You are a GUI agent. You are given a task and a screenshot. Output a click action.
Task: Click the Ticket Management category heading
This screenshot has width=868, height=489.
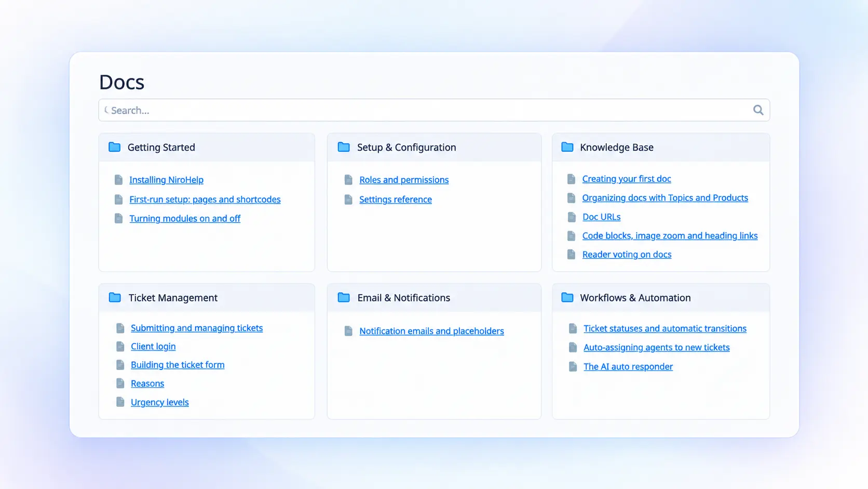pos(173,298)
